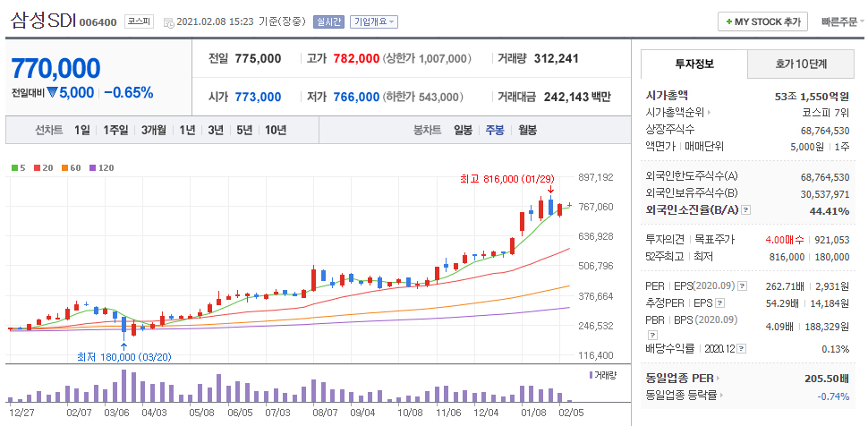Toggle the 실시간 realtime button

tap(328, 22)
